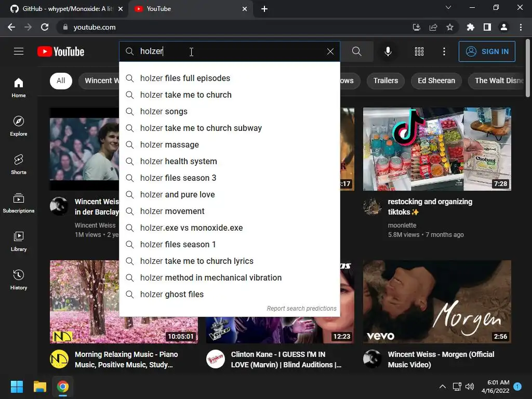Select suggestion 'holzer ghost files'
Viewport: 532px width, 399px height.
click(x=229, y=295)
